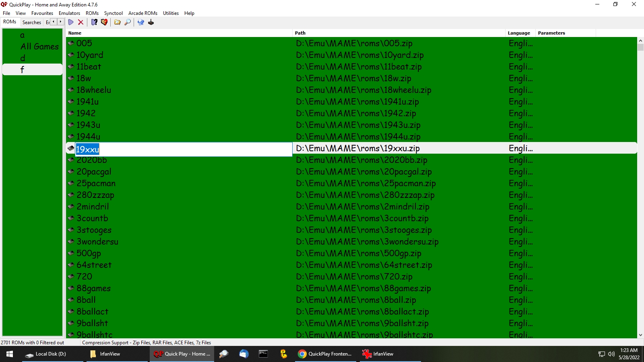This screenshot has width=644, height=362.
Task: Open the Favourites heart-folder icon
Action: pyautogui.click(x=104, y=22)
